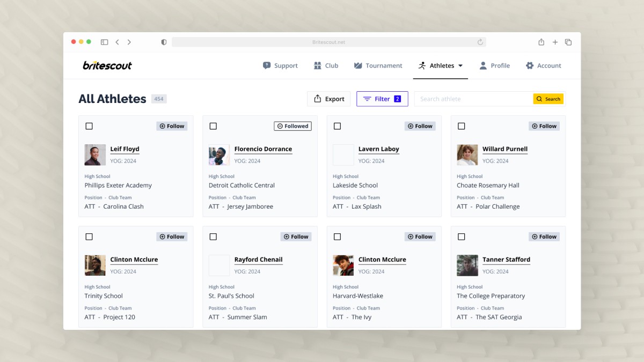644x362 pixels.
Task: Click the privacy shield icon in browser toolbar
Action: pyautogui.click(x=164, y=42)
